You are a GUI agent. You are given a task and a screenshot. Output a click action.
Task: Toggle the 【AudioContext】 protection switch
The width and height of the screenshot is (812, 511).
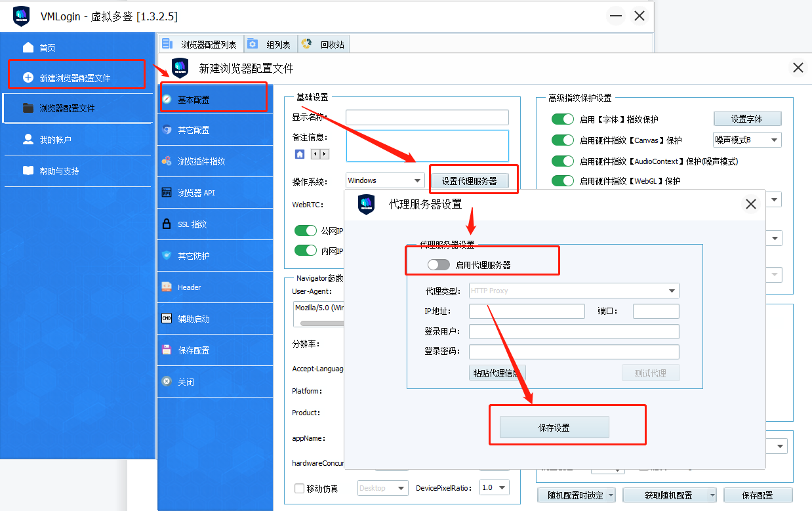(x=563, y=161)
